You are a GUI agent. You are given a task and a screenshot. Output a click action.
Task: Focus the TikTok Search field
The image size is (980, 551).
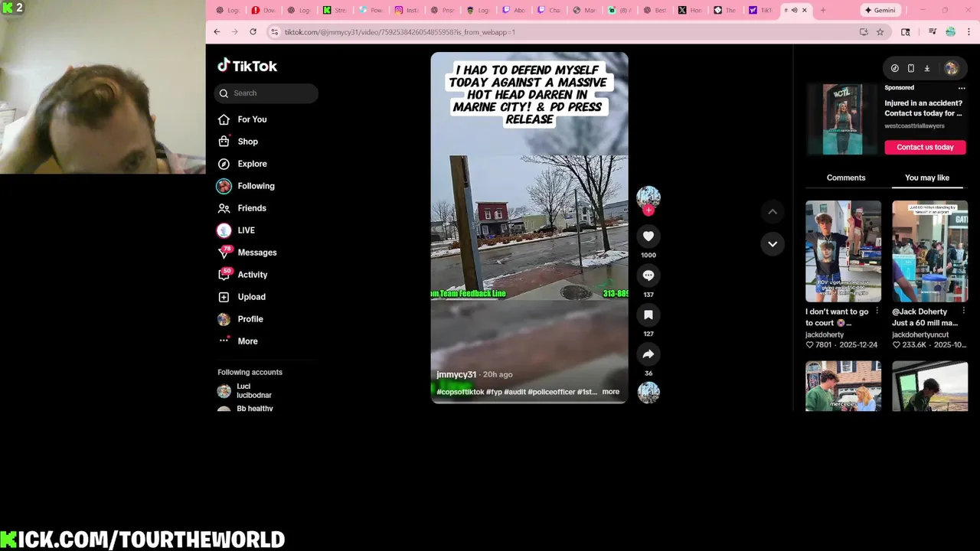click(x=266, y=93)
